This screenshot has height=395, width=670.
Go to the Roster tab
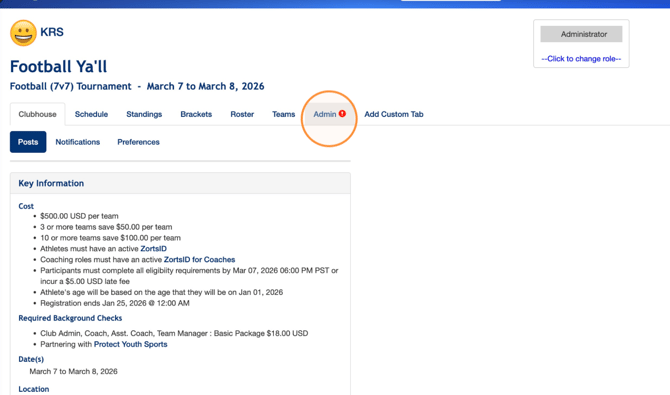point(242,114)
